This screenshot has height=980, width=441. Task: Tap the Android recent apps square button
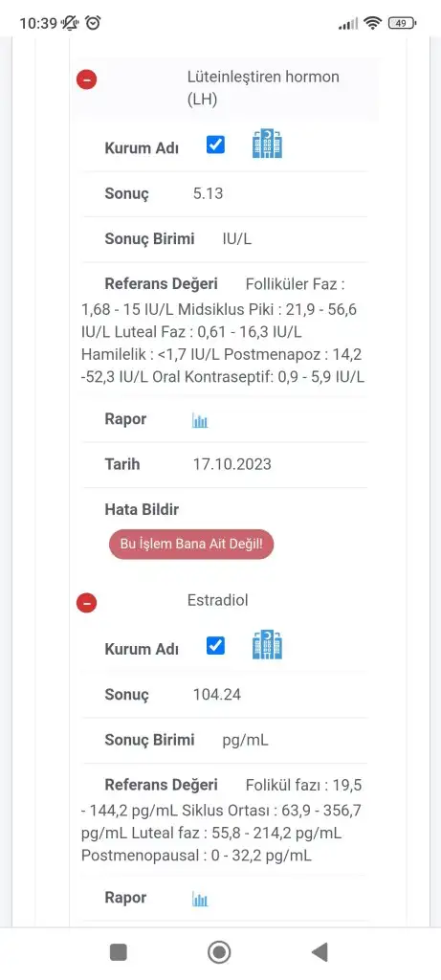point(118,952)
